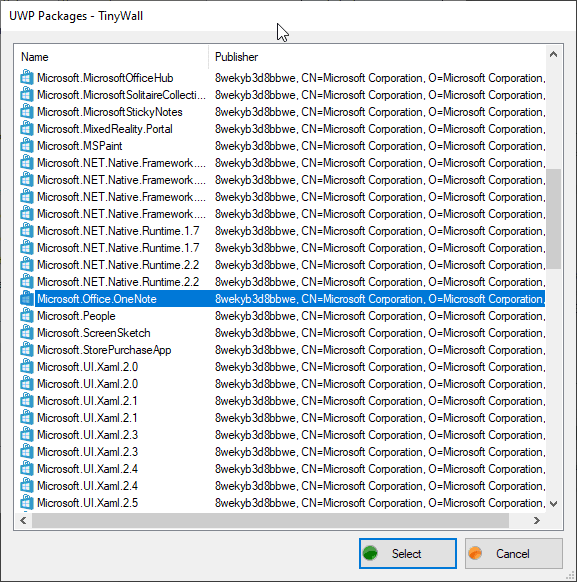Pick the Microsoft.MixedReality.Portal package
This screenshot has width=577, height=582.
(105, 129)
